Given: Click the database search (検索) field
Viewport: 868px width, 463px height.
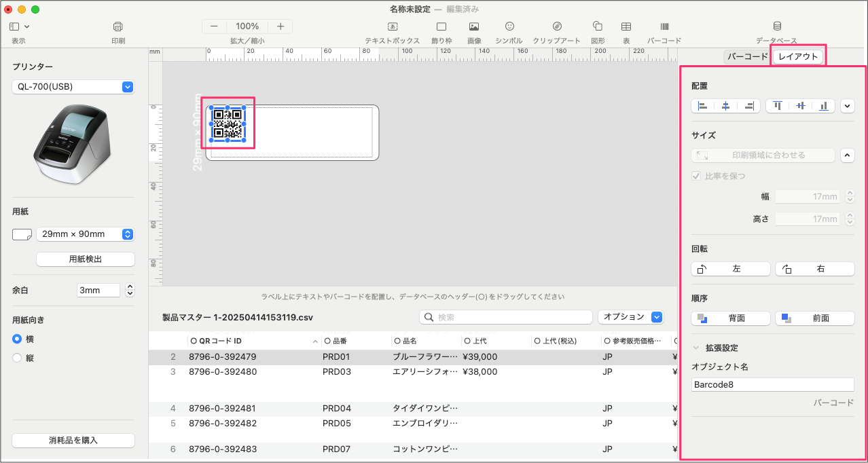Looking at the screenshot, I should [x=506, y=317].
